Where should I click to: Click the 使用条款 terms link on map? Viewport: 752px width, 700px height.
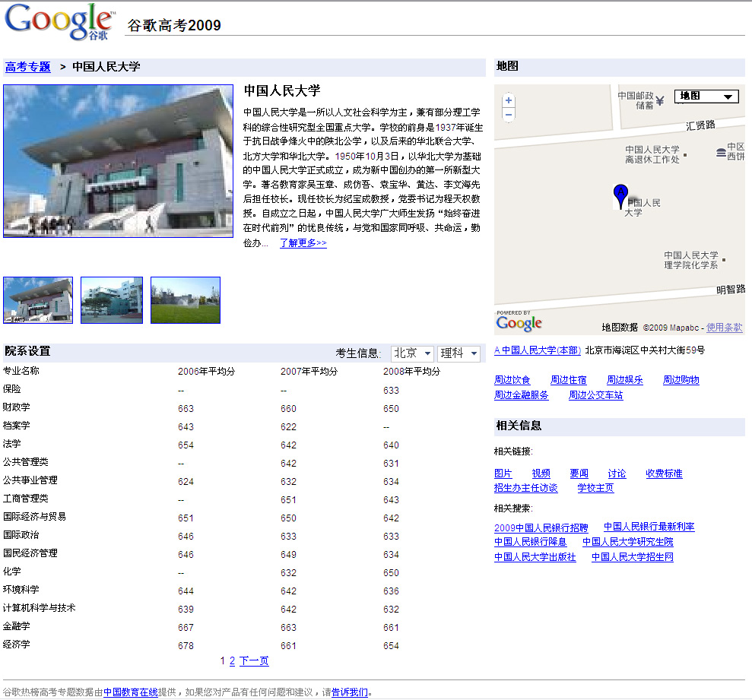(724, 328)
